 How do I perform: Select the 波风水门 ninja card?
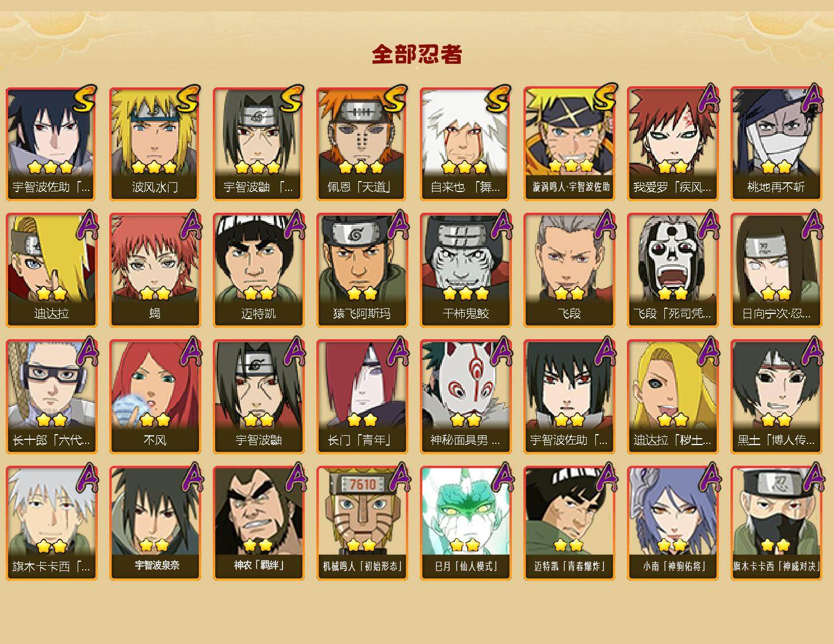click(155, 144)
